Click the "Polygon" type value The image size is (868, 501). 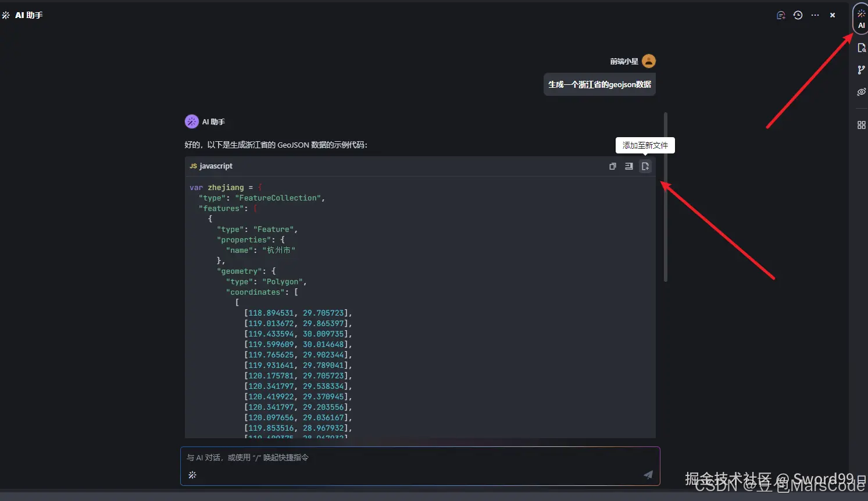point(283,282)
